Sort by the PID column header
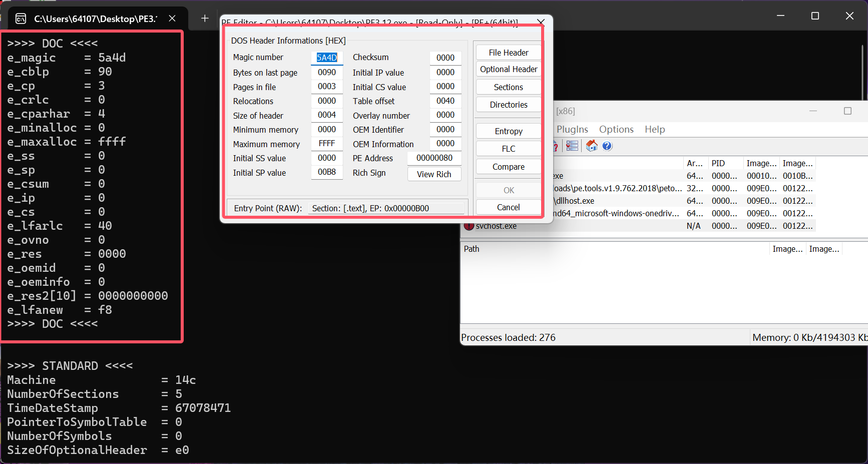Screen dimensions: 868x464 click(726, 163)
